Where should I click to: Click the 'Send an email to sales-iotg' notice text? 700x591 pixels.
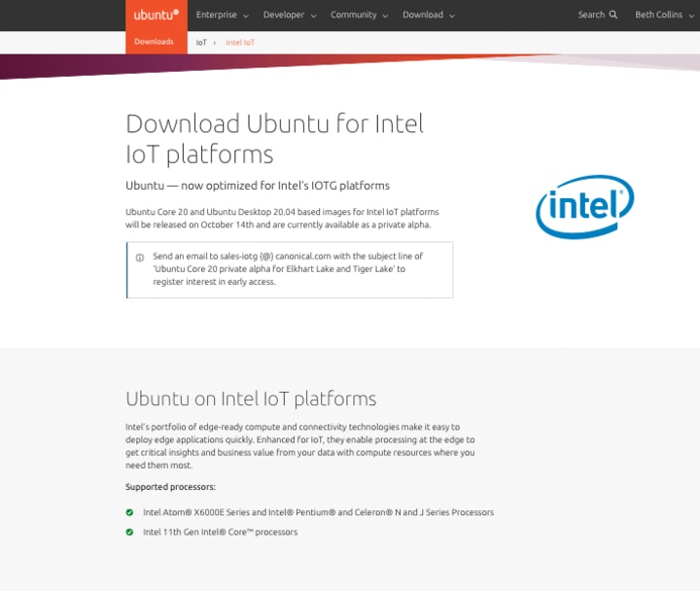pyautogui.click(x=288, y=268)
